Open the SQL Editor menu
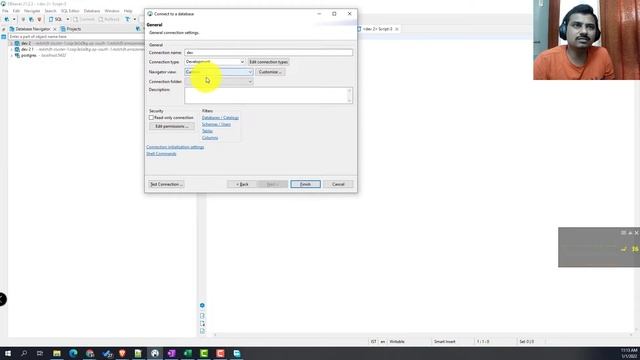The width and height of the screenshot is (640, 360). tap(70, 11)
